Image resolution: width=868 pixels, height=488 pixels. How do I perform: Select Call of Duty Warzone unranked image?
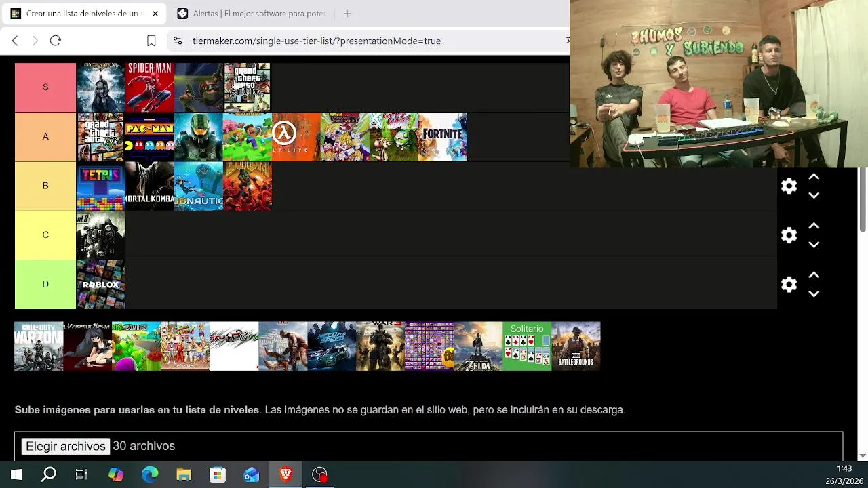coord(39,346)
